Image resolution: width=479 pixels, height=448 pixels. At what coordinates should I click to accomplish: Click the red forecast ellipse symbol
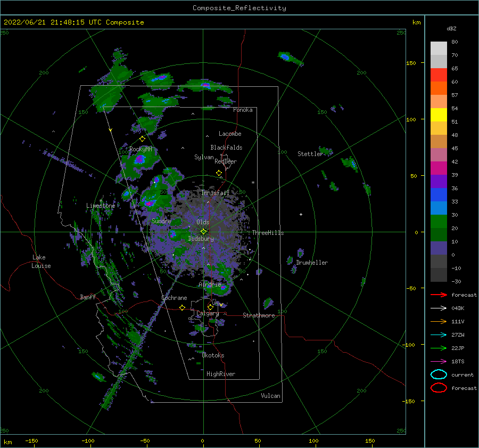click(x=439, y=388)
